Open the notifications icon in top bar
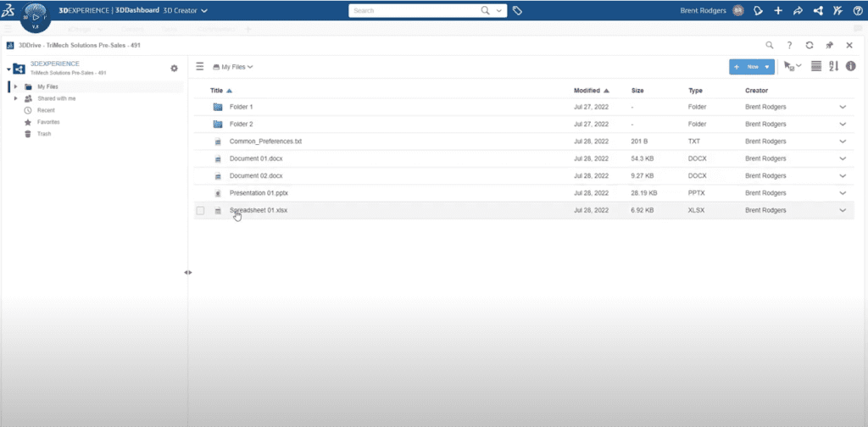The width and height of the screenshot is (868, 427). pos(759,10)
